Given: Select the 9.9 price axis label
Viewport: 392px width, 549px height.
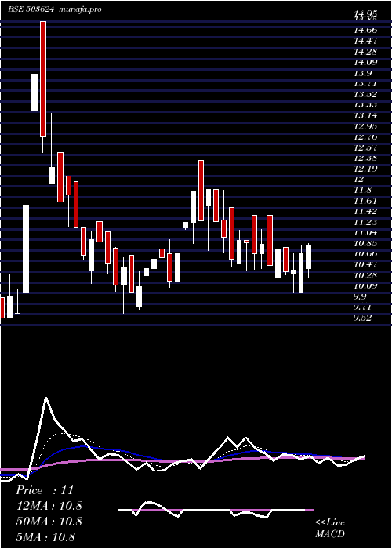Looking at the screenshot, I should 360,296.
